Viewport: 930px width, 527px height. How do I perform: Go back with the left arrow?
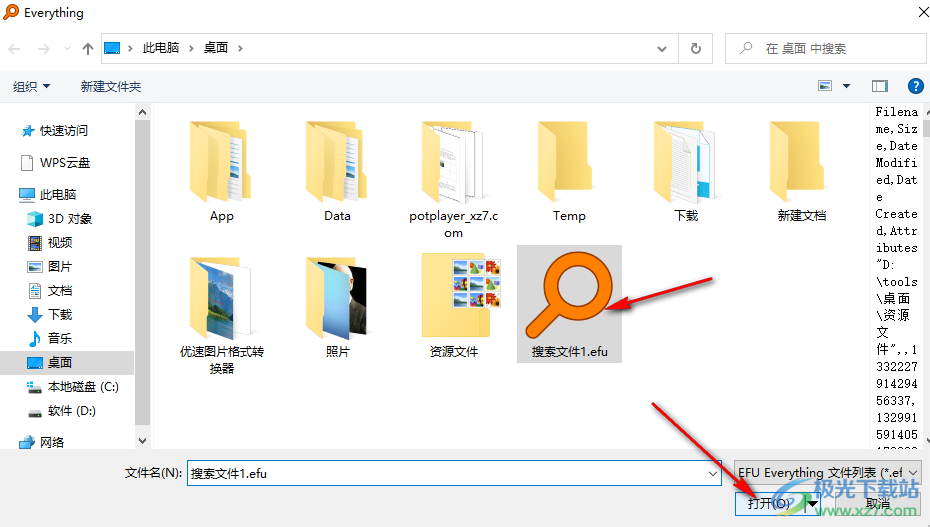pos(15,49)
